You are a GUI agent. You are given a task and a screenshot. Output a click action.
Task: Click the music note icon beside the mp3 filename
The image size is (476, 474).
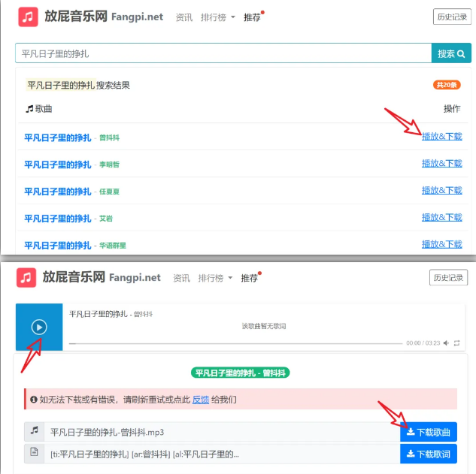click(x=34, y=431)
